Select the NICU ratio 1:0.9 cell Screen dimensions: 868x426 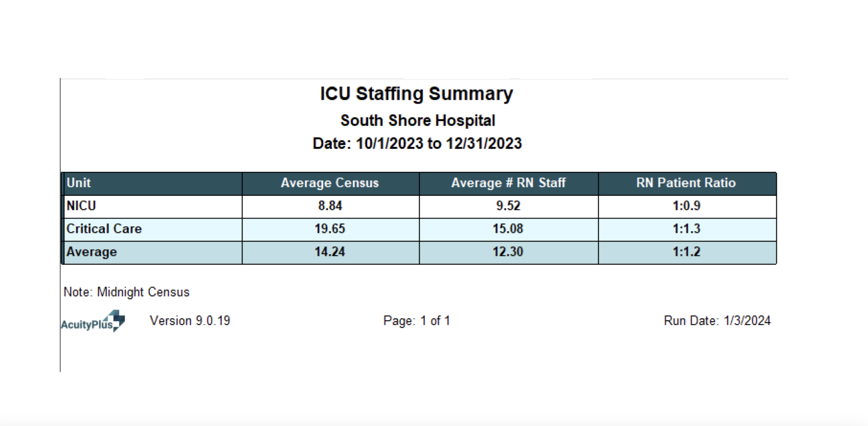[x=686, y=206]
